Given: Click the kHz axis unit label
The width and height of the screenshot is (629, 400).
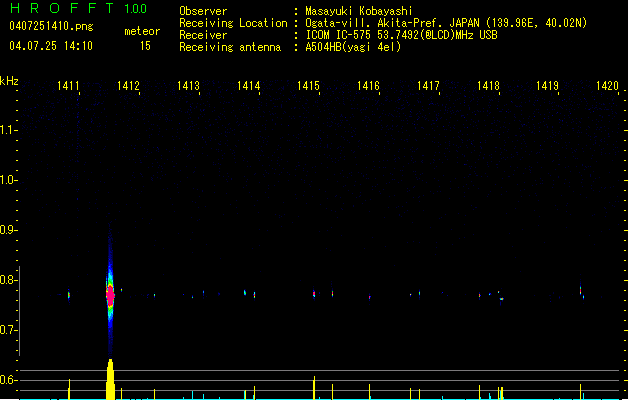Looking at the screenshot, I should (x=9, y=81).
